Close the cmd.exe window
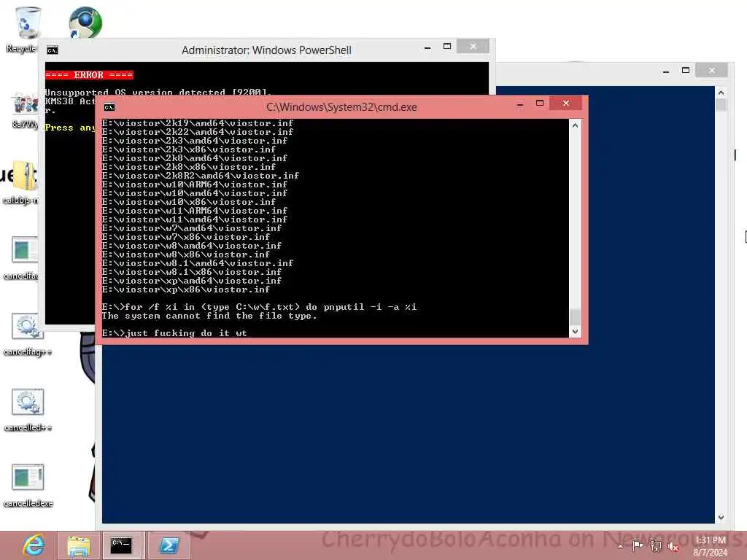 [x=566, y=104]
